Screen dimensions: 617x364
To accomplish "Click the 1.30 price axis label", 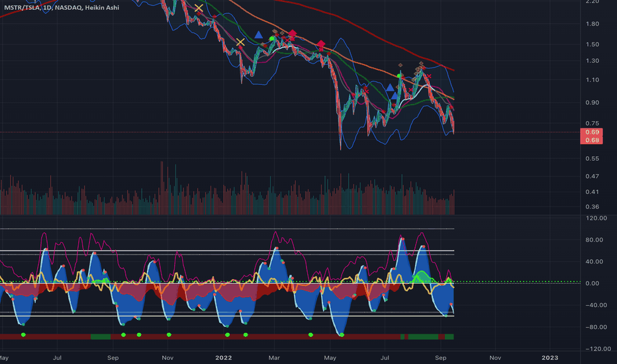I will click(593, 61).
